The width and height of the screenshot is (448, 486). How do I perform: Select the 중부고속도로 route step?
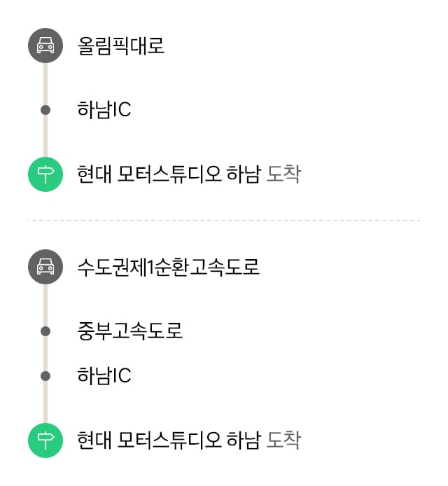click(130, 331)
